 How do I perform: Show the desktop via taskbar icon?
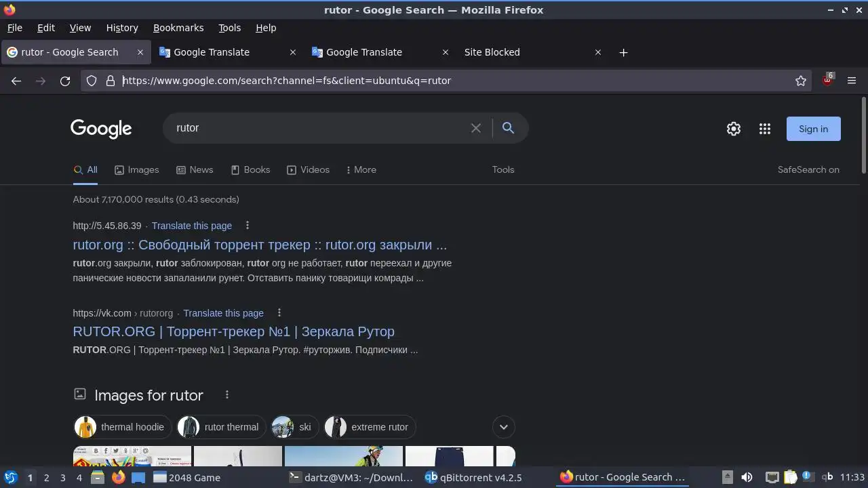(x=138, y=478)
